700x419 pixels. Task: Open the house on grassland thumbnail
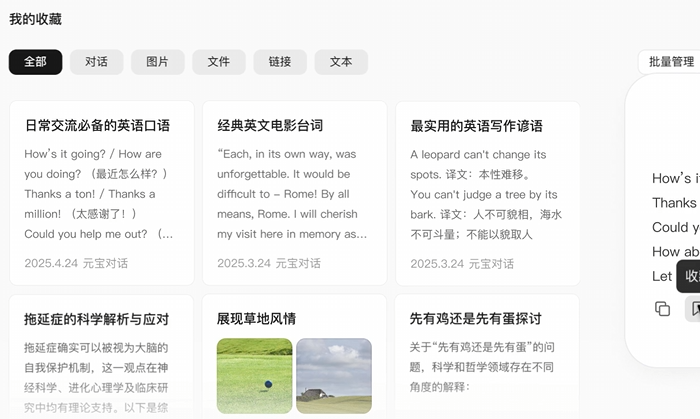pyautogui.click(x=334, y=375)
